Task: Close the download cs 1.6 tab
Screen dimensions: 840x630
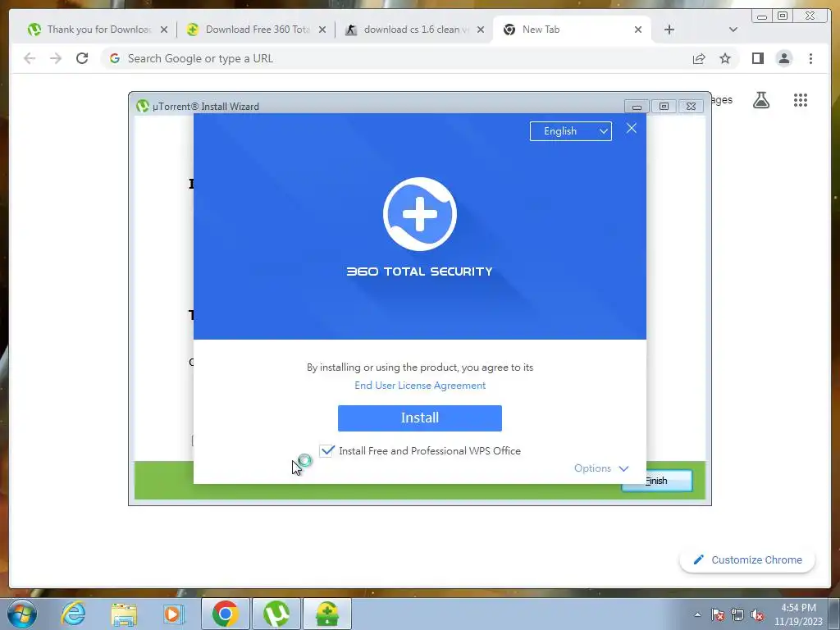Action: click(481, 30)
